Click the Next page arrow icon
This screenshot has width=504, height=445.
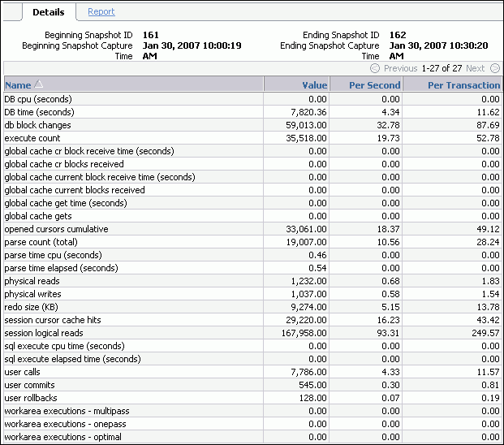point(494,69)
